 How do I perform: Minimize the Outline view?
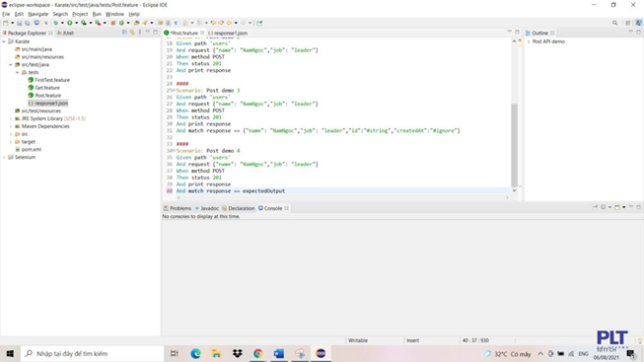(x=631, y=32)
